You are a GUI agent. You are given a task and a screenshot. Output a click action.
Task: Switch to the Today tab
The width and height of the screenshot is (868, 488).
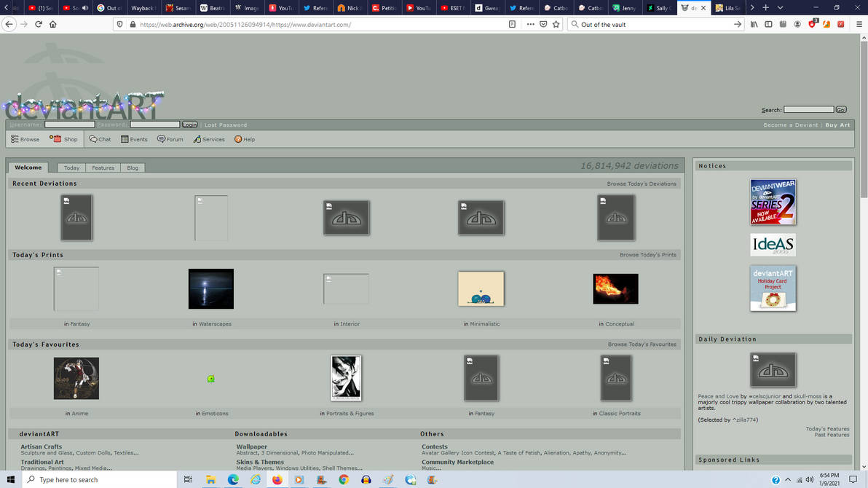pos(71,168)
